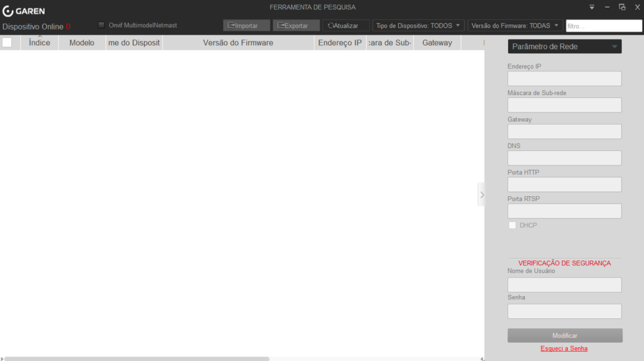
Task: Sort by the Modelo column header
Action: click(82, 43)
